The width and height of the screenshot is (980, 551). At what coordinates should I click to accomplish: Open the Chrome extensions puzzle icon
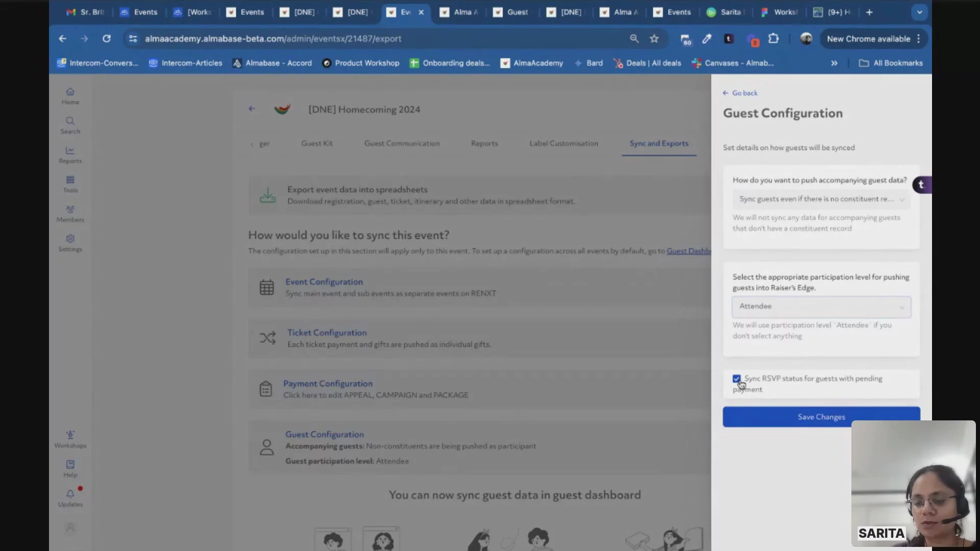click(x=773, y=39)
